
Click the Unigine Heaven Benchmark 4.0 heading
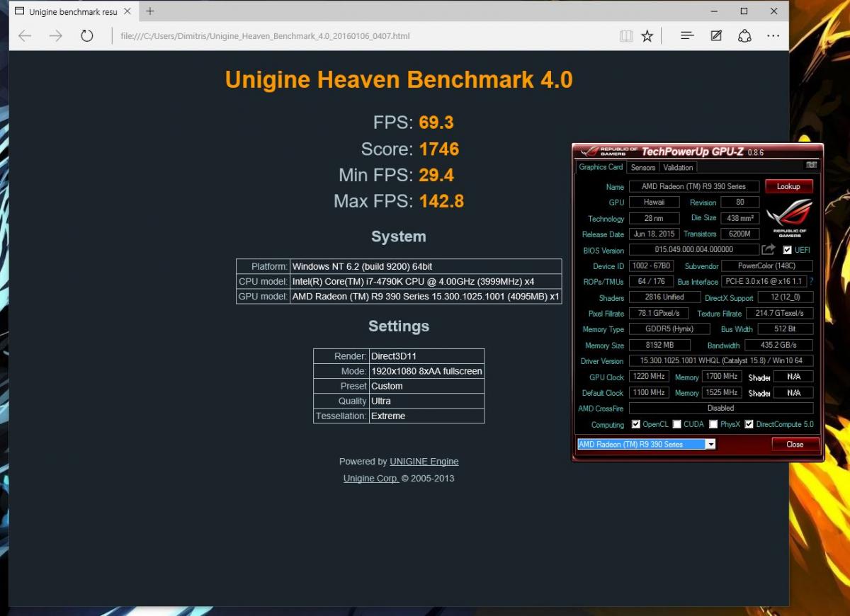tap(399, 79)
